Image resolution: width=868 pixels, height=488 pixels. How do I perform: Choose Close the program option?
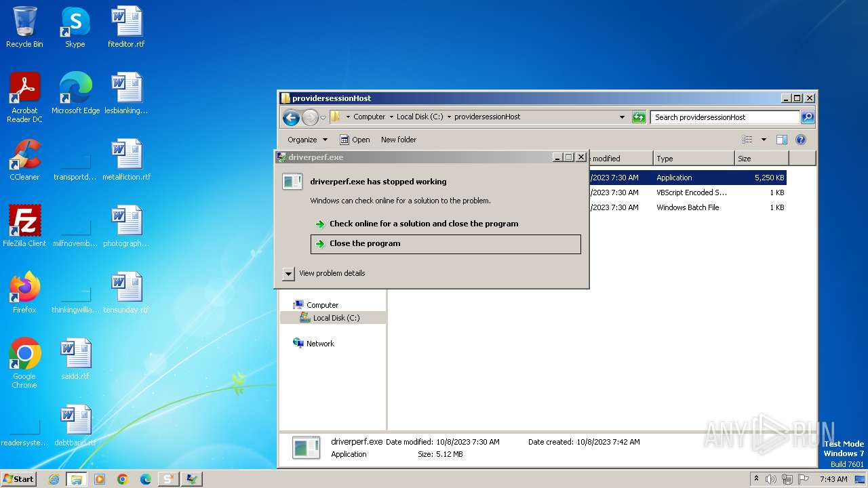446,244
